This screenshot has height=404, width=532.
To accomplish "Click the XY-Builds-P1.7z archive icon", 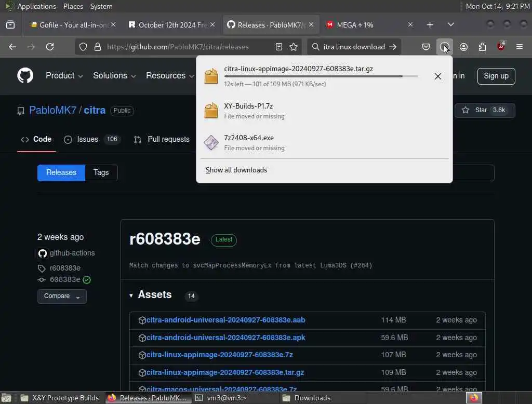I will coord(211,110).
